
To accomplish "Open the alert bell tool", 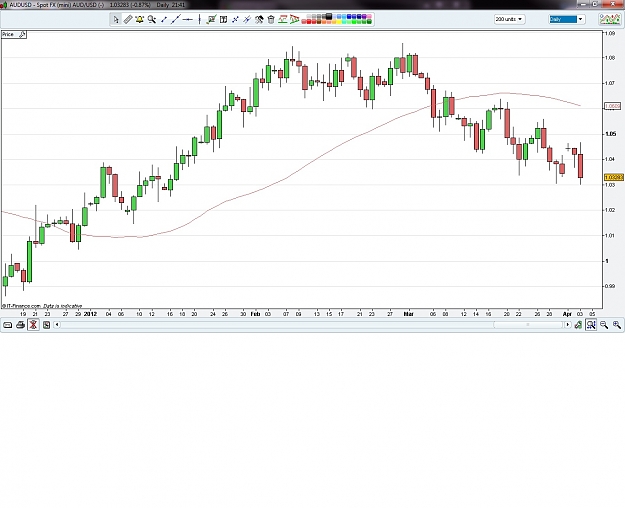I will 140,19.
